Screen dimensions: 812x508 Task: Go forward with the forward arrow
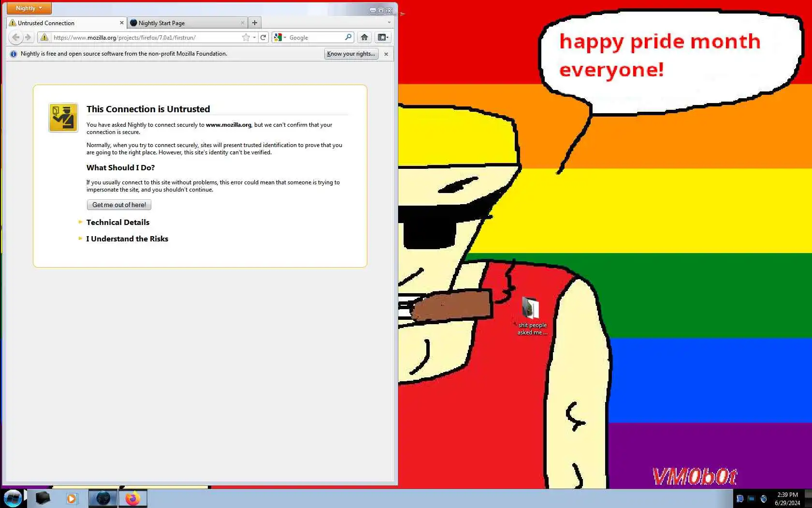coord(28,37)
